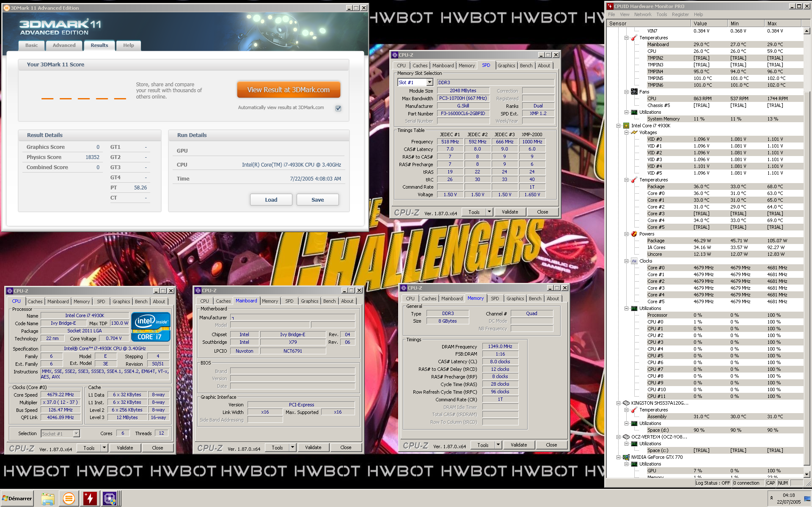The height and width of the screenshot is (507, 812).
Task: Click the Hardware Monitor scrollbar down arrow
Action: coord(807,474)
